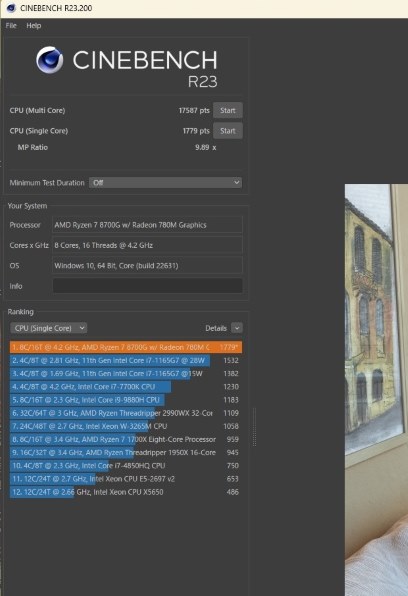Click the Cinebench app icon in title bar

11,8
